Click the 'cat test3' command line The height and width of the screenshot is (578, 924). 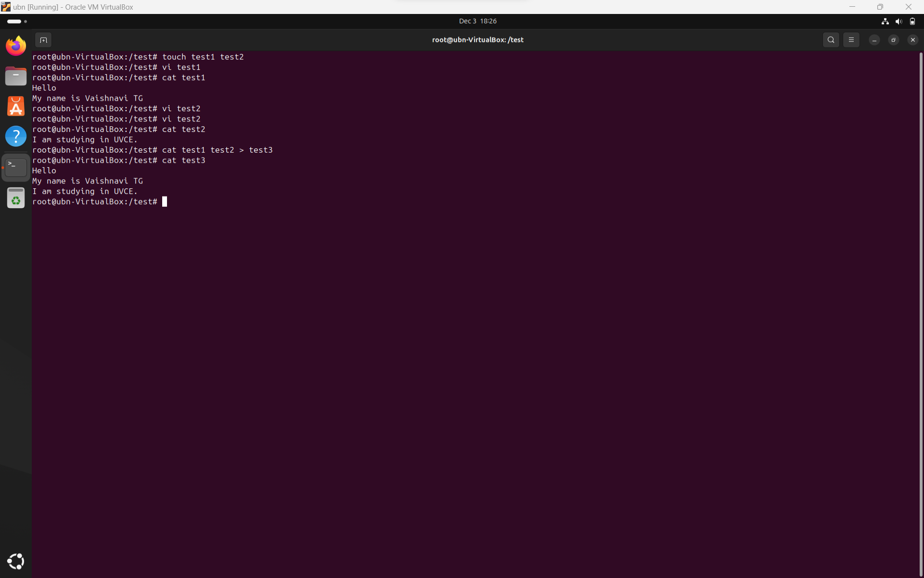click(119, 160)
